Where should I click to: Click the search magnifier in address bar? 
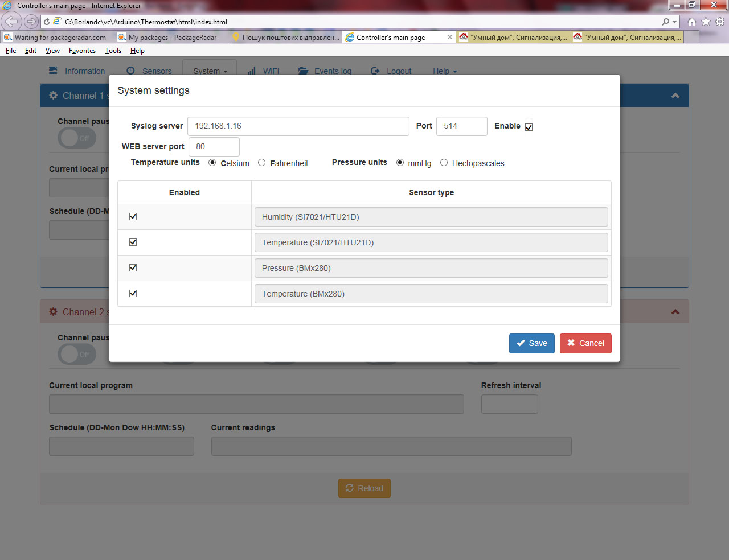[666, 22]
